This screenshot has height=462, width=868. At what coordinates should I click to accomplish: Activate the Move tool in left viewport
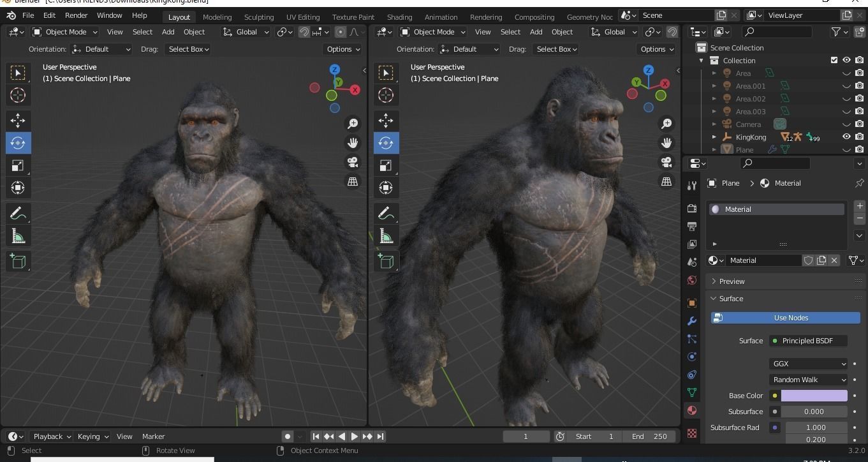click(x=18, y=121)
